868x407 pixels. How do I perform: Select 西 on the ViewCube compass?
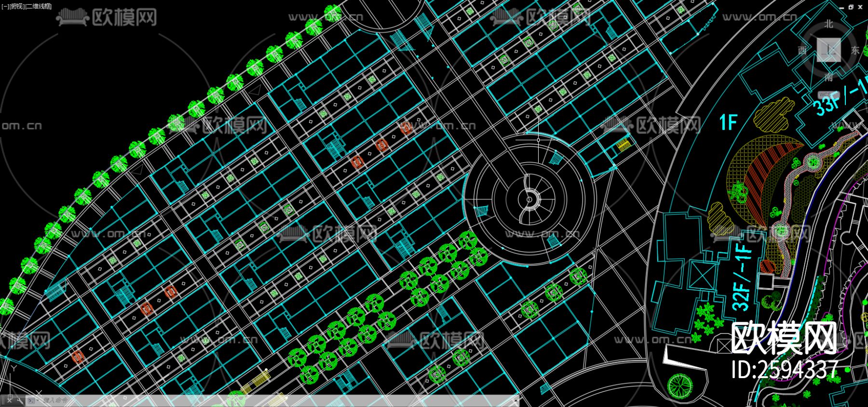(802, 50)
